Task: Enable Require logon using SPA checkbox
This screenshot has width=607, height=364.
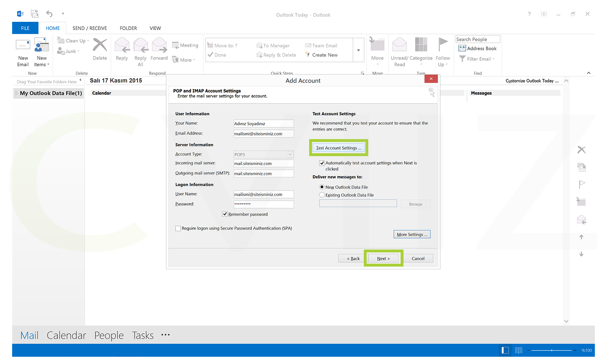Action: click(x=178, y=229)
